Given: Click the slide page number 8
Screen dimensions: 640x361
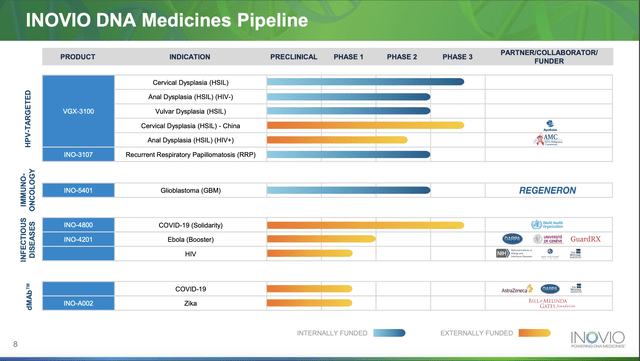Looking at the screenshot, I should (16, 344).
